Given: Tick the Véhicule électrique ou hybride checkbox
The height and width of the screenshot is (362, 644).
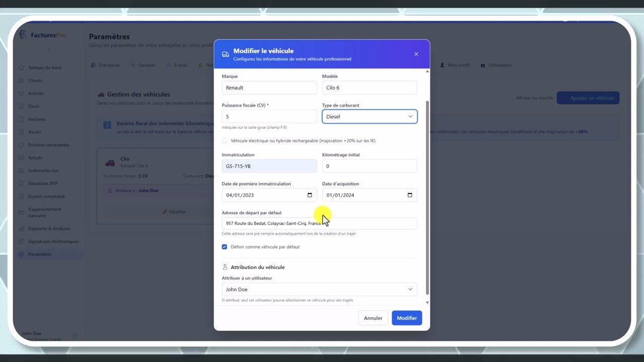Looking at the screenshot, I should [x=224, y=141].
